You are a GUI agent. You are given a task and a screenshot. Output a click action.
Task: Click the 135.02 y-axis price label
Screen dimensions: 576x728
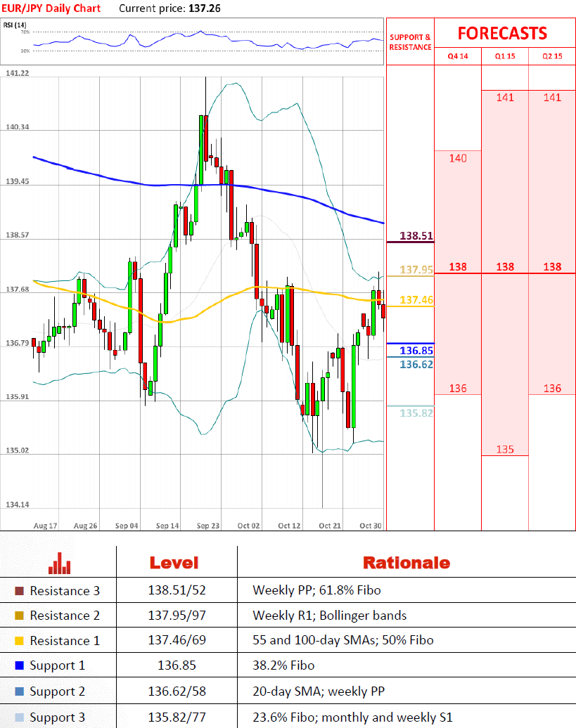coord(17,450)
